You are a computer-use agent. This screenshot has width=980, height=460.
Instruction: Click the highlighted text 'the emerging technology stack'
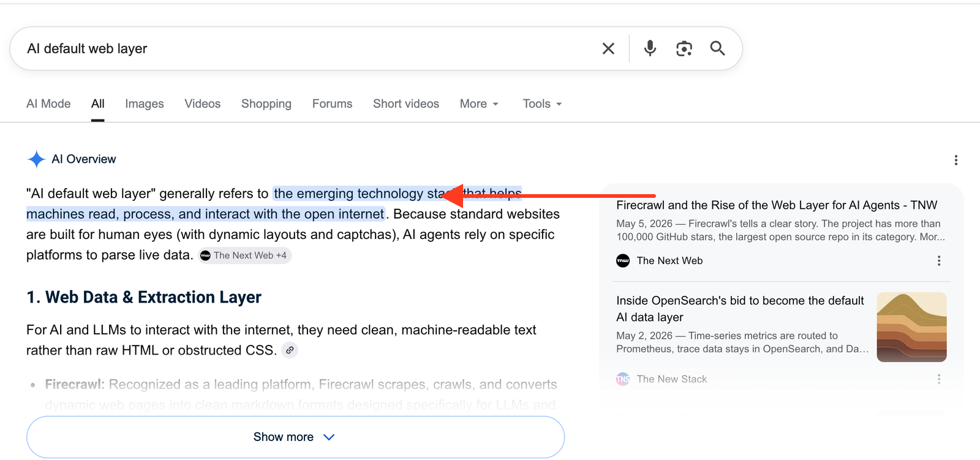click(x=366, y=194)
